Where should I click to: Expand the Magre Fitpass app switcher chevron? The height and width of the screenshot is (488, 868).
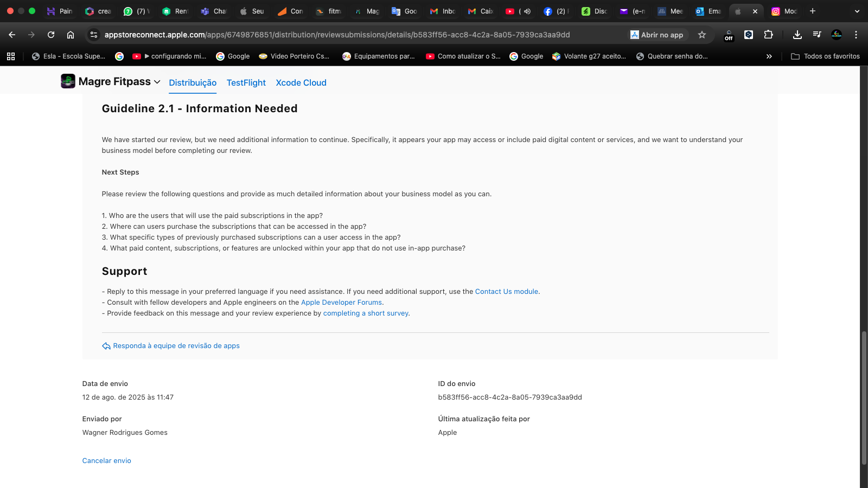157,82
